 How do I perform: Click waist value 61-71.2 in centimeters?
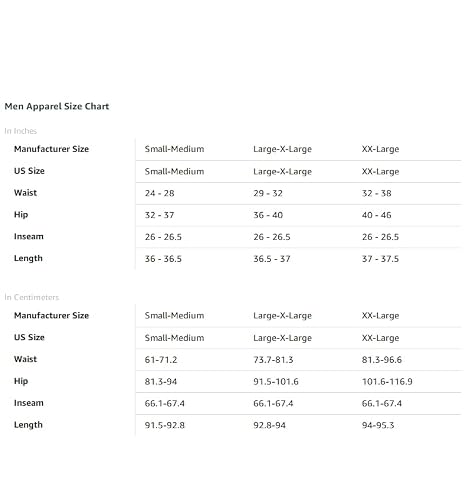(161, 360)
